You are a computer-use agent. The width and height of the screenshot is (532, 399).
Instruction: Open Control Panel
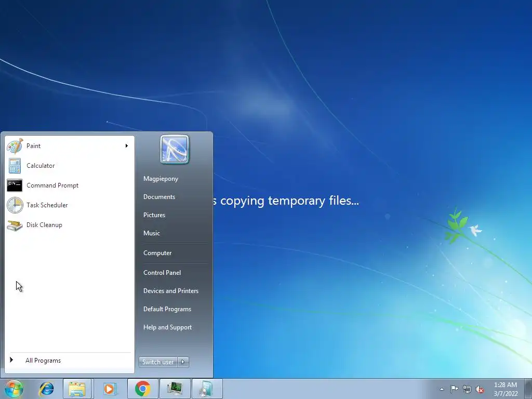(162, 273)
